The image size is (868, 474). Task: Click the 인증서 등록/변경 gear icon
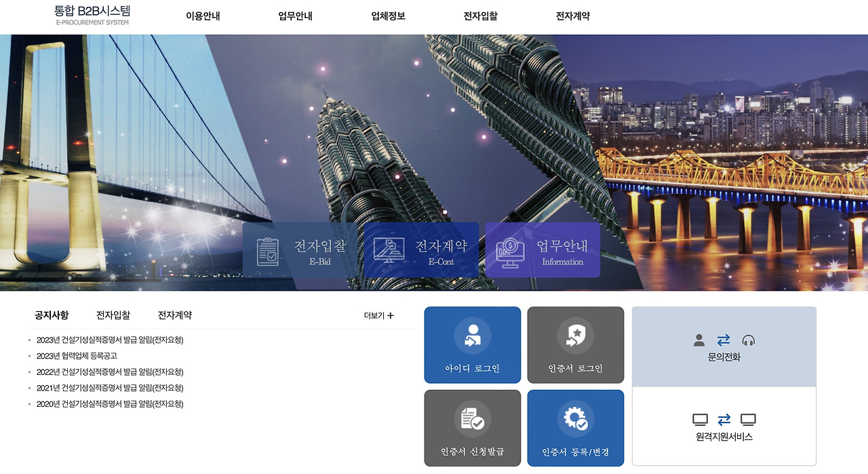(575, 419)
